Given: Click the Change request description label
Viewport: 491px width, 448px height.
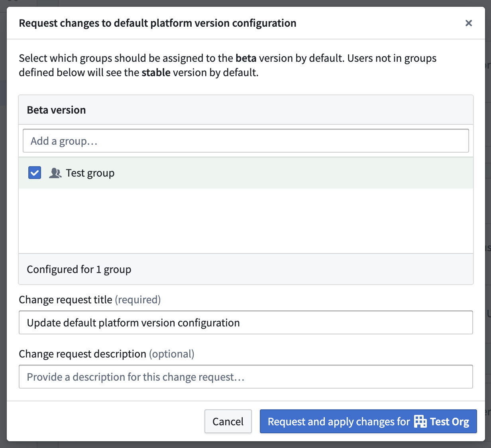Looking at the screenshot, I should (x=82, y=354).
